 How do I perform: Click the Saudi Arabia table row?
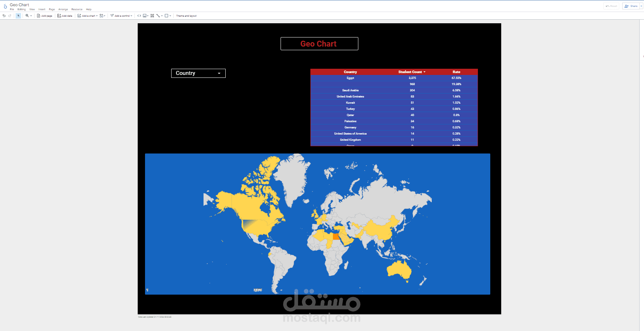(394, 90)
